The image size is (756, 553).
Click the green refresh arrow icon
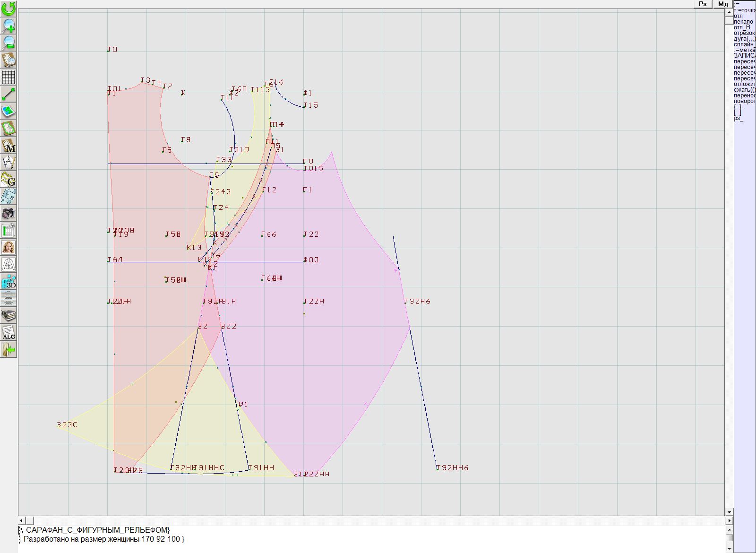pyautogui.click(x=9, y=9)
